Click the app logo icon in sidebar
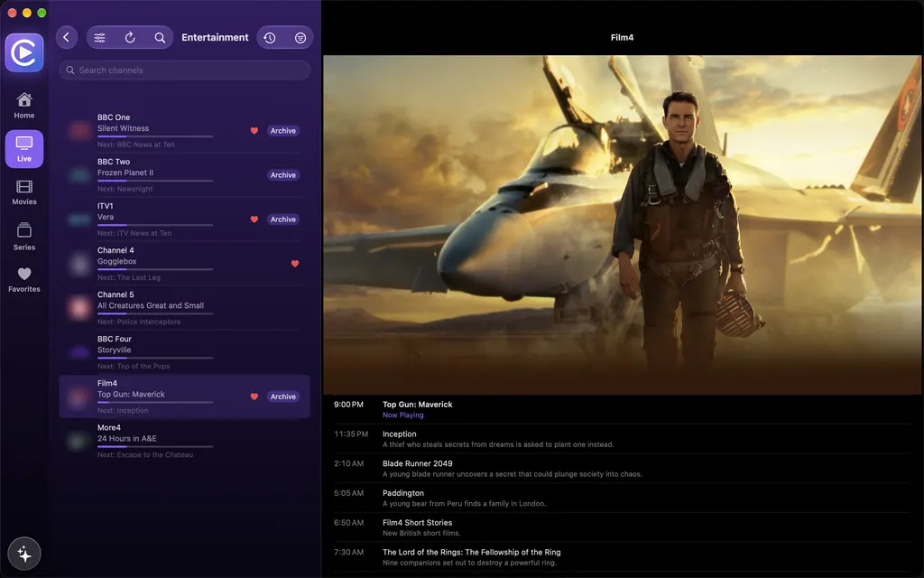This screenshot has width=924, height=578. (24, 53)
